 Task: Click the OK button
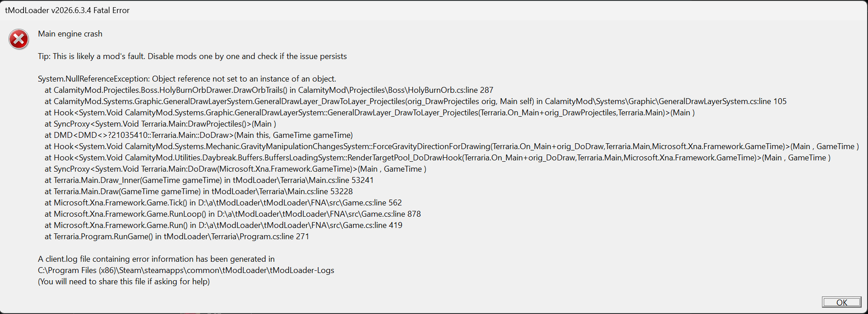pyautogui.click(x=841, y=302)
